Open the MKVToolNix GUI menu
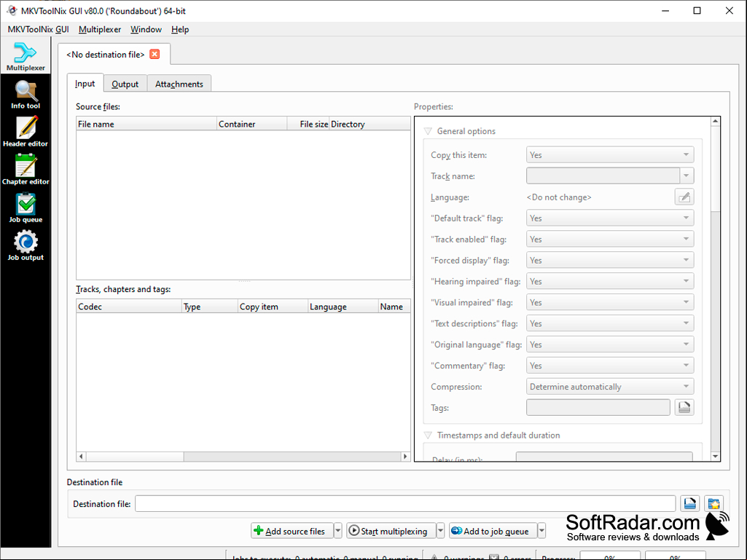The height and width of the screenshot is (560, 747). (x=38, y=30)
